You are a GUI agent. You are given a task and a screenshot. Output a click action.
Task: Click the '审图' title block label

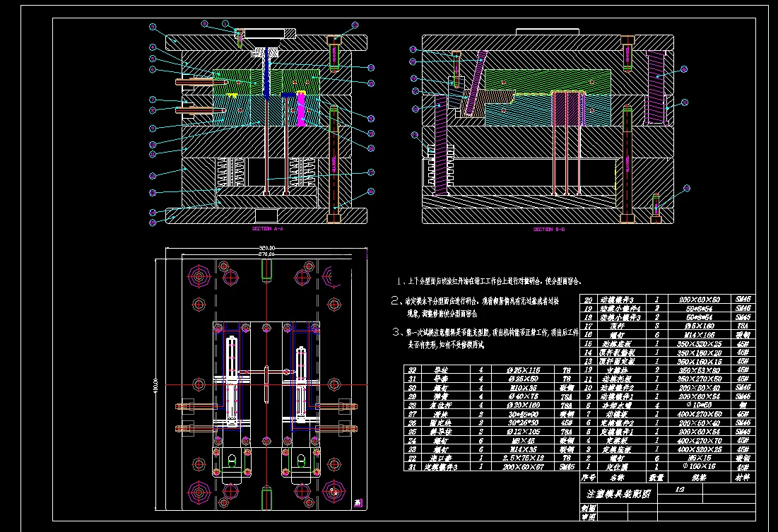click(589, 517)
